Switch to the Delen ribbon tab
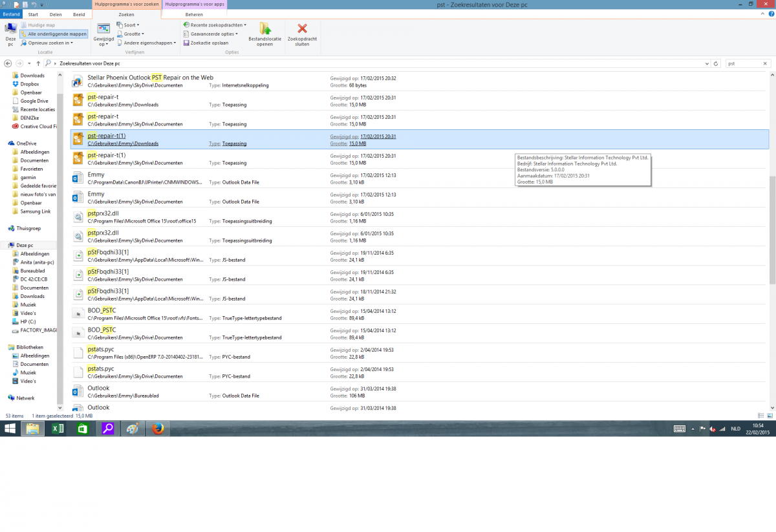 coord(56,13)
